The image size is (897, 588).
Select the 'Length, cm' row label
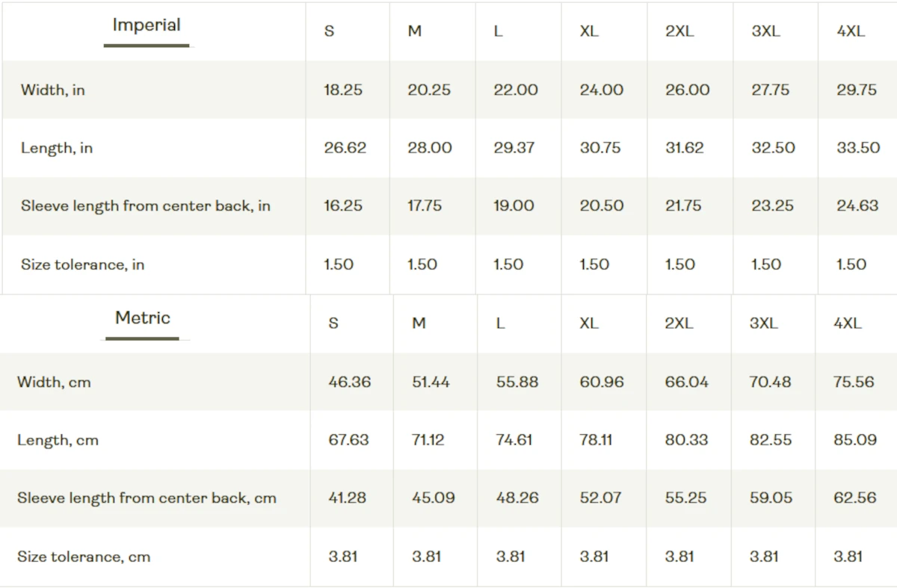pos(58,440)
